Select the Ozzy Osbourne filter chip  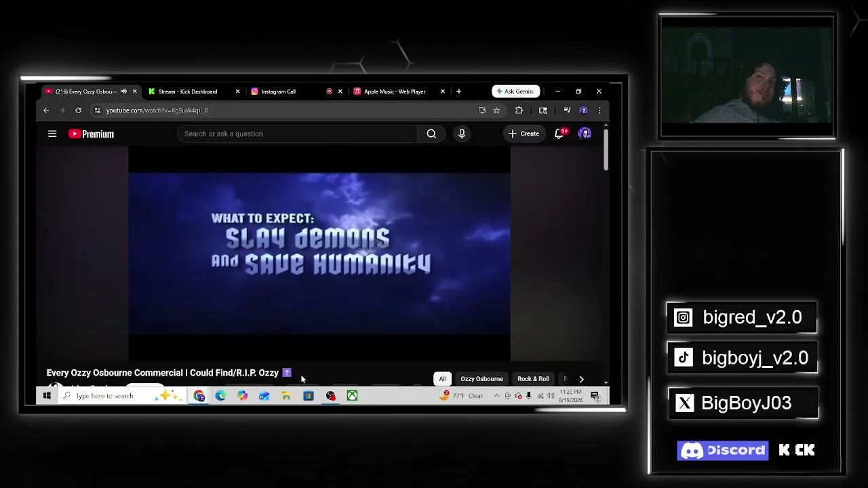[x=481, y=379]
